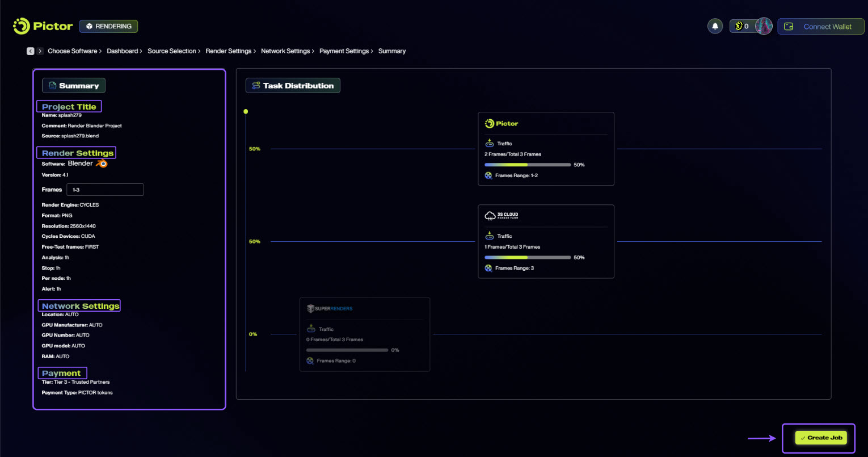Viewport: 868px width, 457px height.
Task: Go back using breadcrumb left arrow
Action: coord(30,51)
